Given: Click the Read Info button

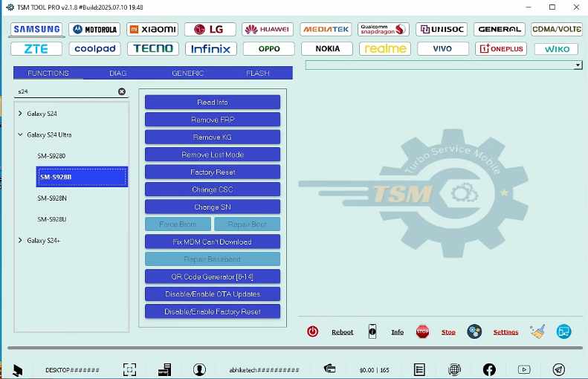Looking at the screenshot, I should pos(213,102).
